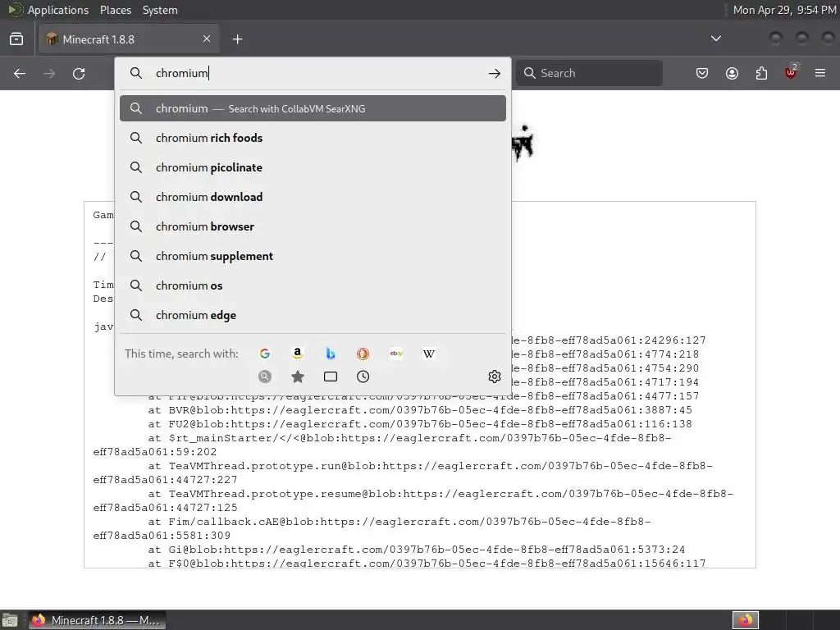Open uBlock Origin extension icon
The width and height of the screenshot is (840, 630).
tap(792, 72)
